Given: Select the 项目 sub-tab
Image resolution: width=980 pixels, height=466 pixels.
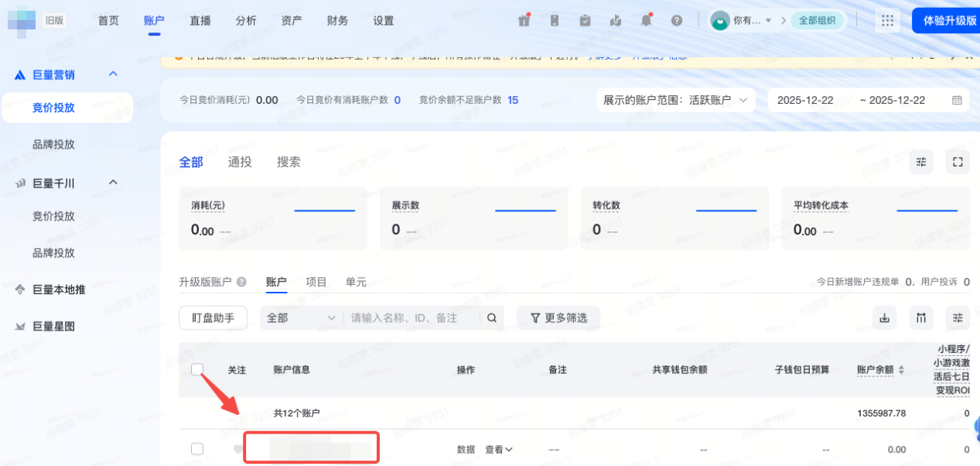Looking at the screenshot, I should pyautogui.click(x=316, y=282).
